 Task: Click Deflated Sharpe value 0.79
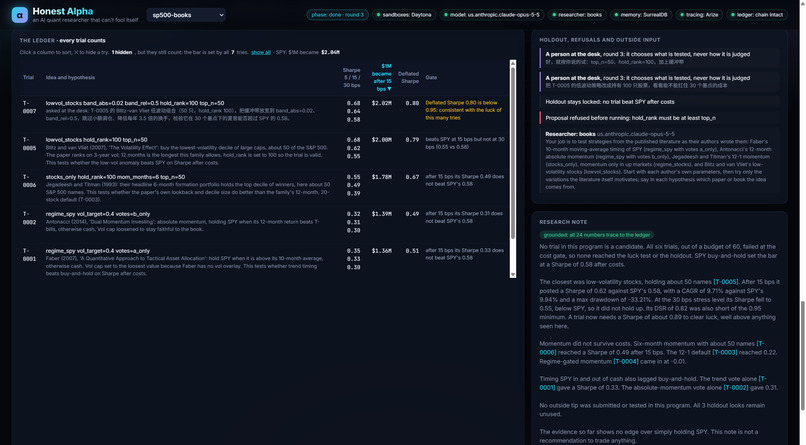tap(412, 140)
